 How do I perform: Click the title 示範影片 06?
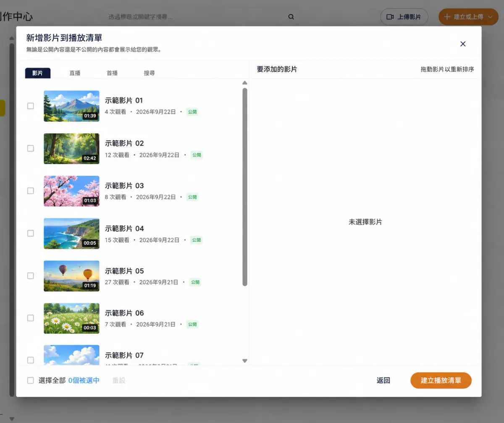[124, 313]
